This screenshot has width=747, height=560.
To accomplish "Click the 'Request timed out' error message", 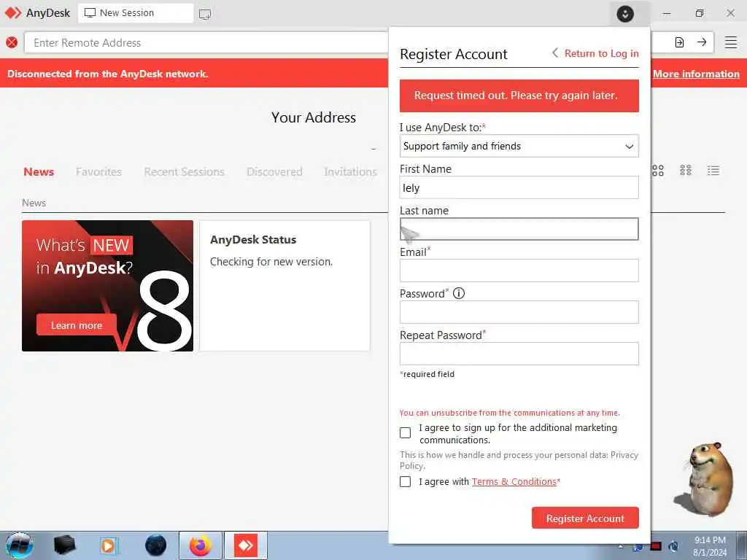I will click(519, 96).
